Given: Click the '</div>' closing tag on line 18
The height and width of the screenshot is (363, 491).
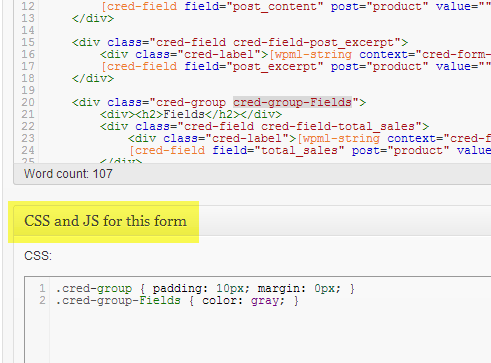Looking at the screenshot, I should 93,78.
